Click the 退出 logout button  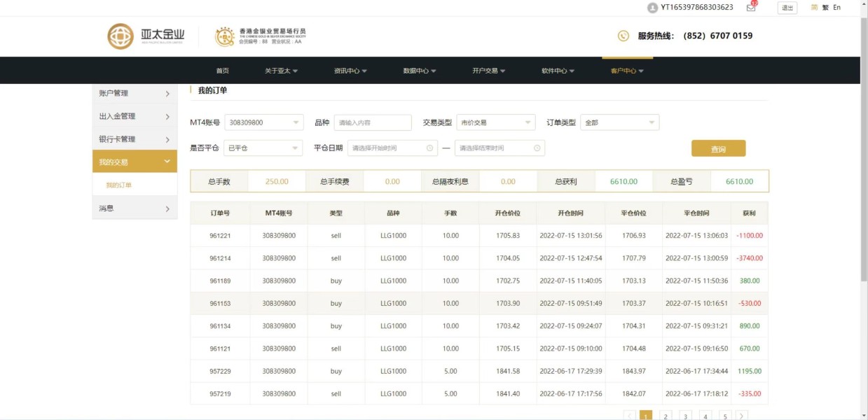787,8
